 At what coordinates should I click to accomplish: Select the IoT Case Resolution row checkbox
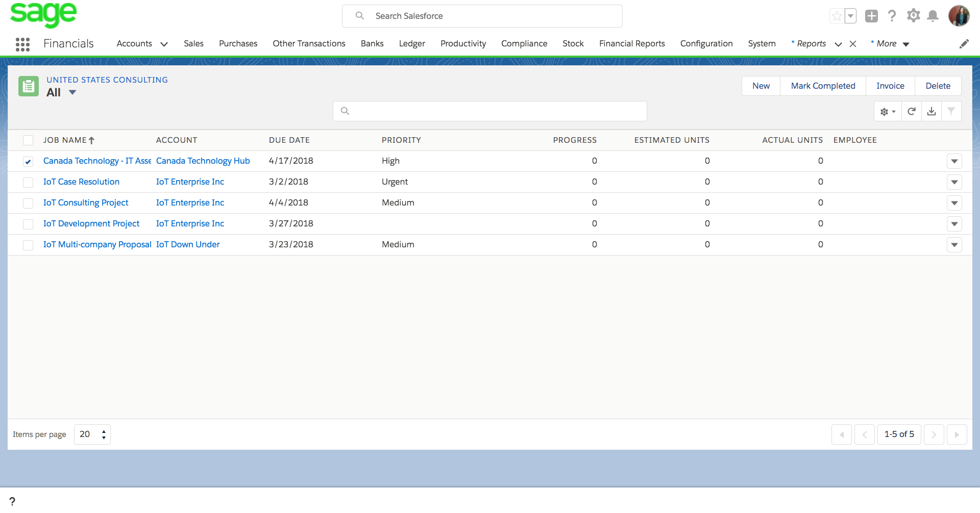[28, 182]
